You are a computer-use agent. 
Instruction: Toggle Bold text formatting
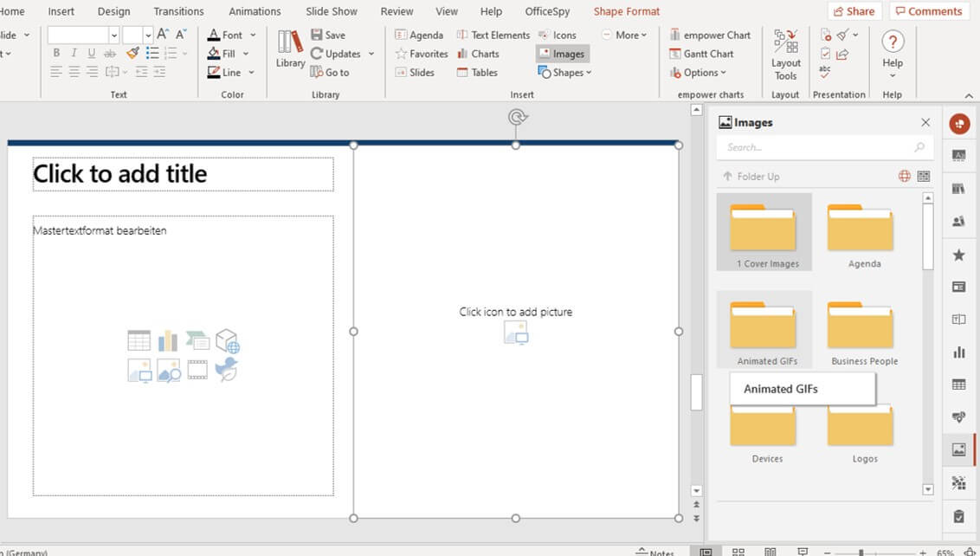pos(56,54)
